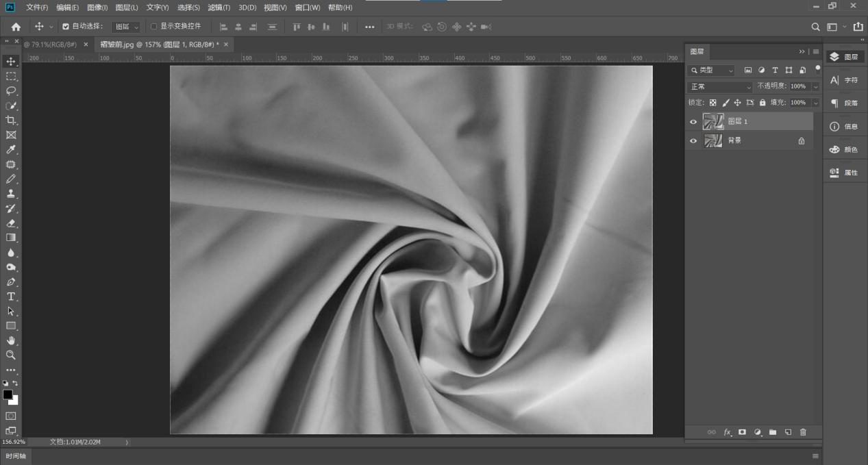Screen dimensions: 868x465
Task: Open the 窗口(W) menu
Action: coord(308,8)
